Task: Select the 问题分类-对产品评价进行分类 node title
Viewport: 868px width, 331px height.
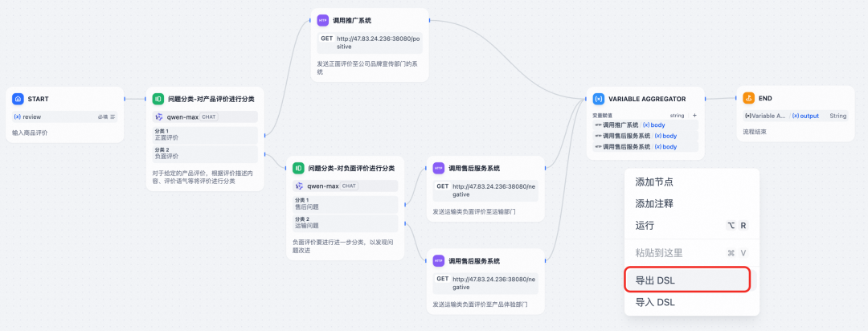Action: [211, 99]
